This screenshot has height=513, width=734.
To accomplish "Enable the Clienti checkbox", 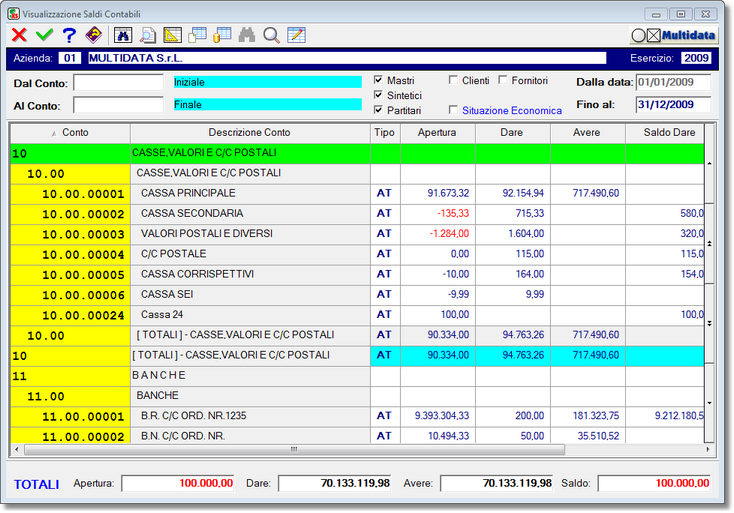I will click(x=453, y=80).
